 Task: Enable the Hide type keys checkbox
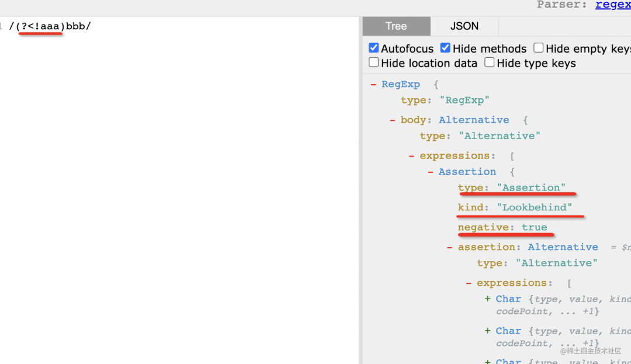pos(490,63)
